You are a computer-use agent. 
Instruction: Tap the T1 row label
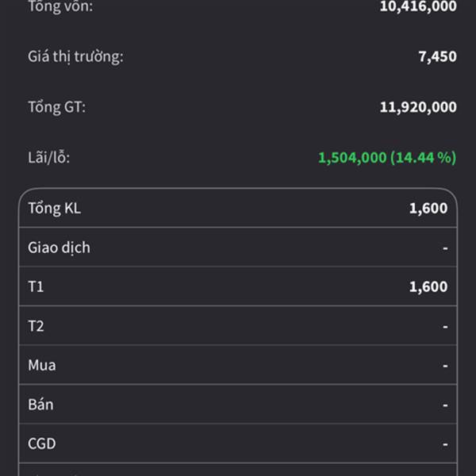[36, 287]
